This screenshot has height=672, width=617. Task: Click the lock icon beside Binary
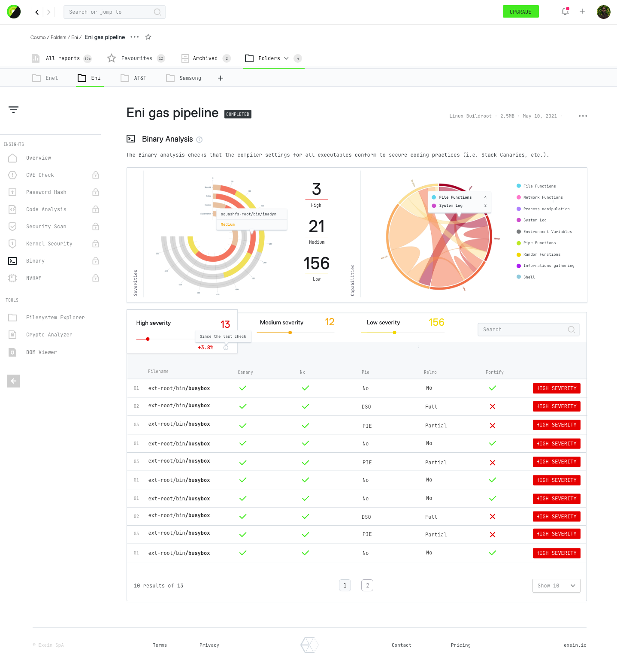[96, 261]
